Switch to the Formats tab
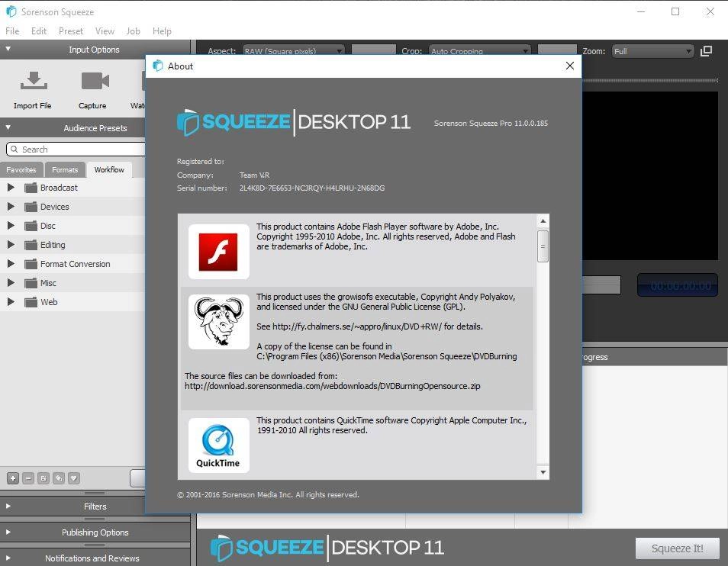728x566 pixels. pos(65,169)
